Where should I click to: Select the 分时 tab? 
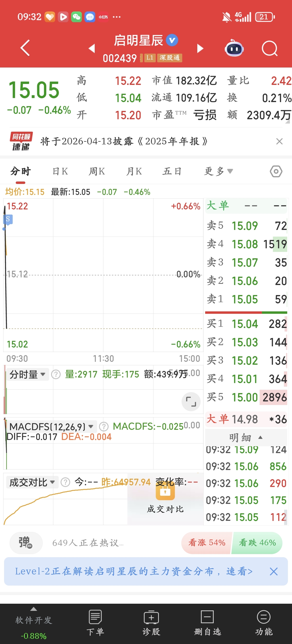21,171
